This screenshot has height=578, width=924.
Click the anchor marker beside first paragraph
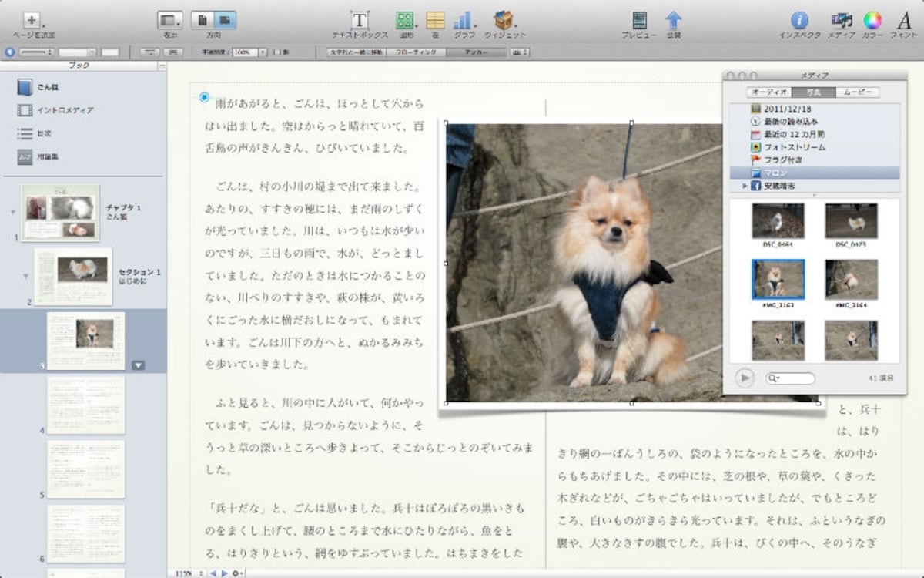pyautogui.click(x=204, y=97)
